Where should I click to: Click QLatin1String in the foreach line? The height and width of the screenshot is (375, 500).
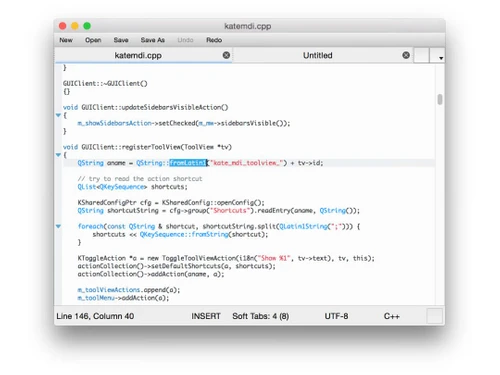tap(303, 226)
